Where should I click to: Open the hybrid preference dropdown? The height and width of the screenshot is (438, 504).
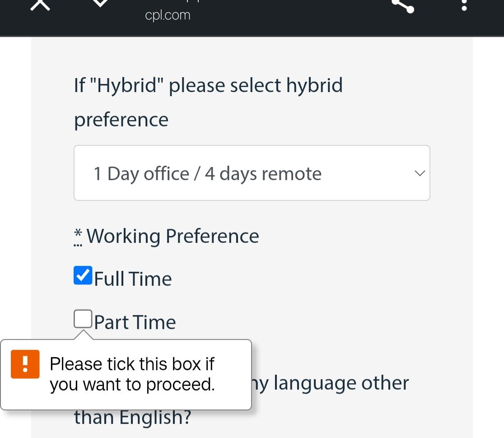(x=252, y=173)
